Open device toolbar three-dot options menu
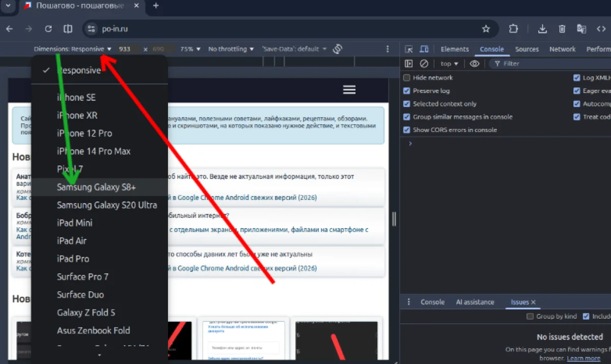Viewport: 611px width, 364px height. point(387,49)
